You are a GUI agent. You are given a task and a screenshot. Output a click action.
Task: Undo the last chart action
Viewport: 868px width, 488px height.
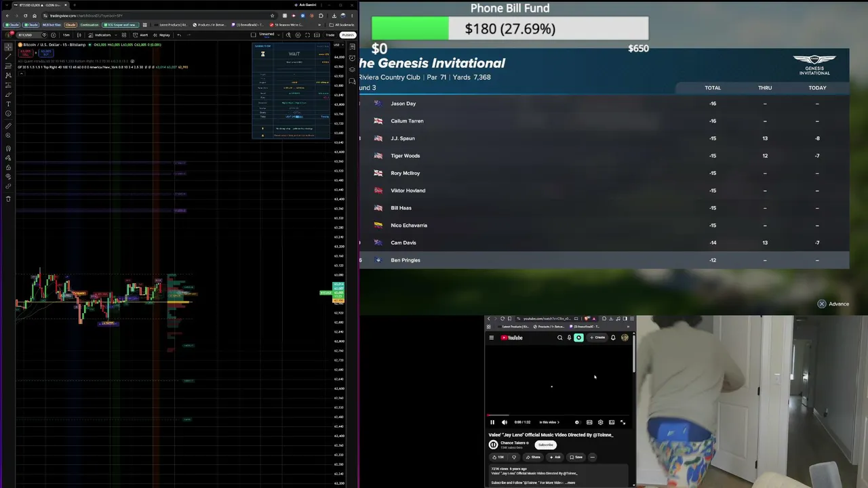[x=179, y=35]
